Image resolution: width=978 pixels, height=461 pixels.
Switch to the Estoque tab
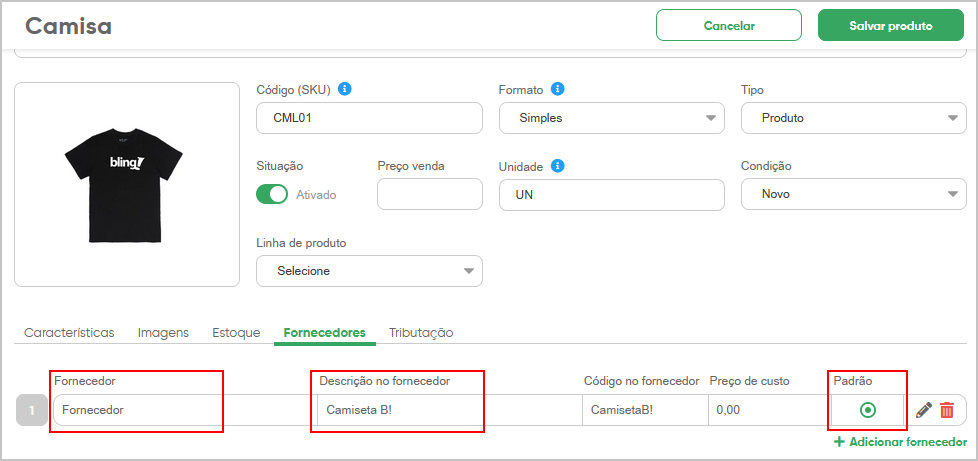(236, 332)
